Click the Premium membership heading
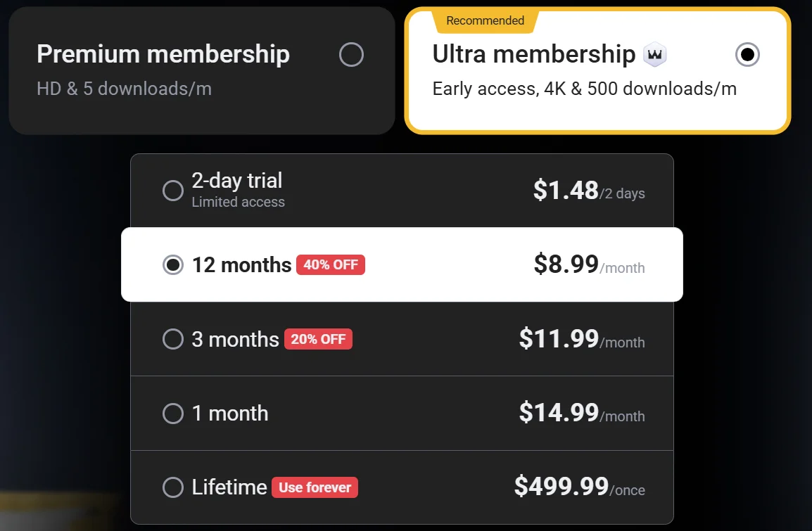The height and width of the screenshot is (531, 812). (x=163, y=54)
